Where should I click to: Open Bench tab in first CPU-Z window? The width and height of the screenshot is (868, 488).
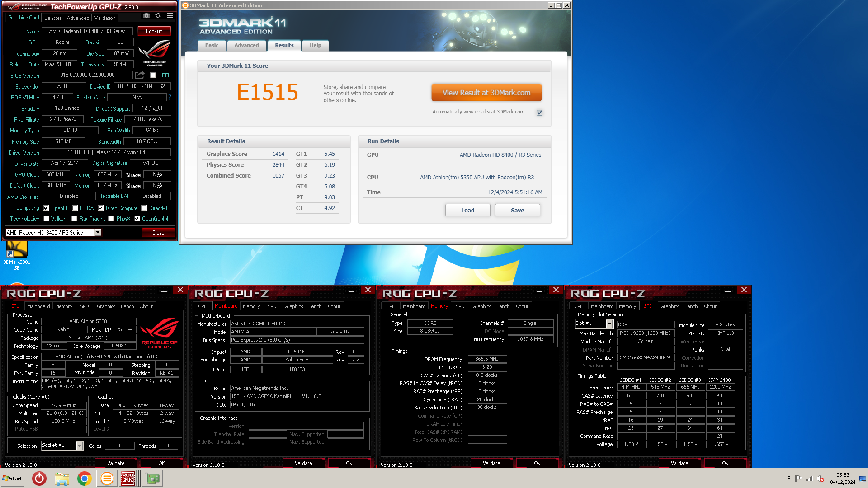(x=127, y=306)
